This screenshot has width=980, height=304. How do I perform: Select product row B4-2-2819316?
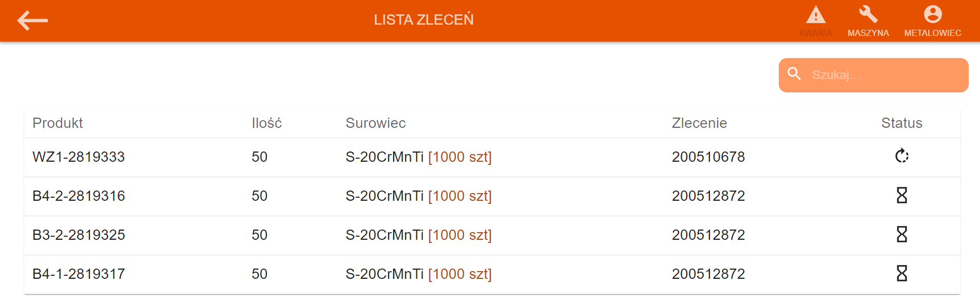(79, 196)
